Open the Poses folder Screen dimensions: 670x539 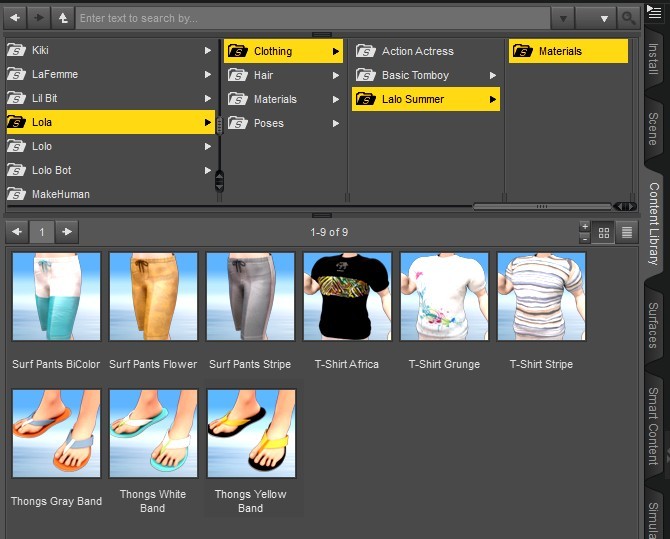[x=283, y=123]
